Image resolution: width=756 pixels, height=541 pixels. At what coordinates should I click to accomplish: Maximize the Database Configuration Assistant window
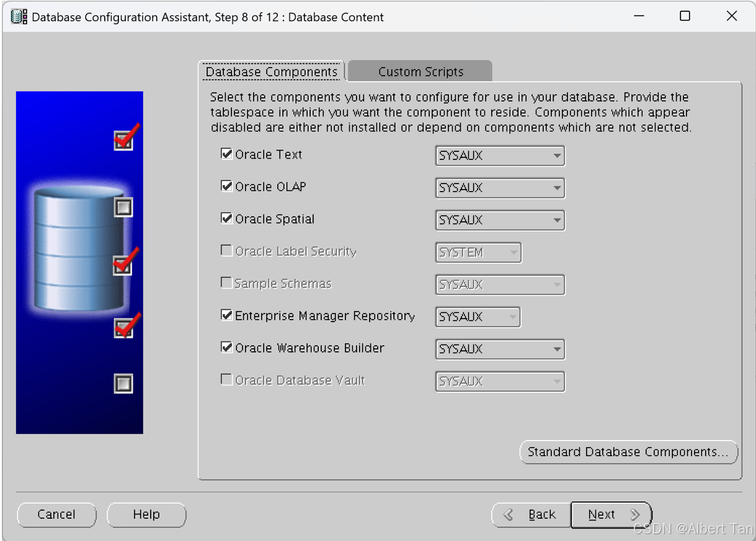tap(685, 17)
